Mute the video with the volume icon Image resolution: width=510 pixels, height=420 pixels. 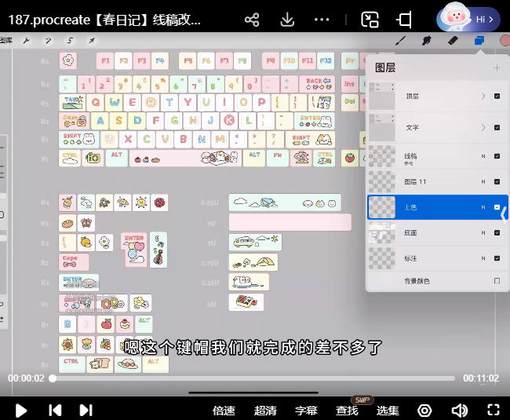[x=460, y=410]
